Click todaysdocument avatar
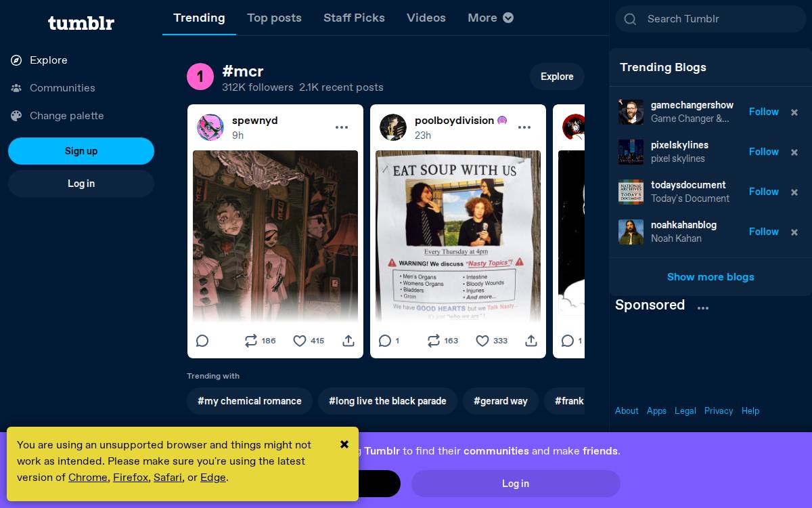Image resolution: width=812 pixels, height=508 pixels. click(x=631, y=192)
